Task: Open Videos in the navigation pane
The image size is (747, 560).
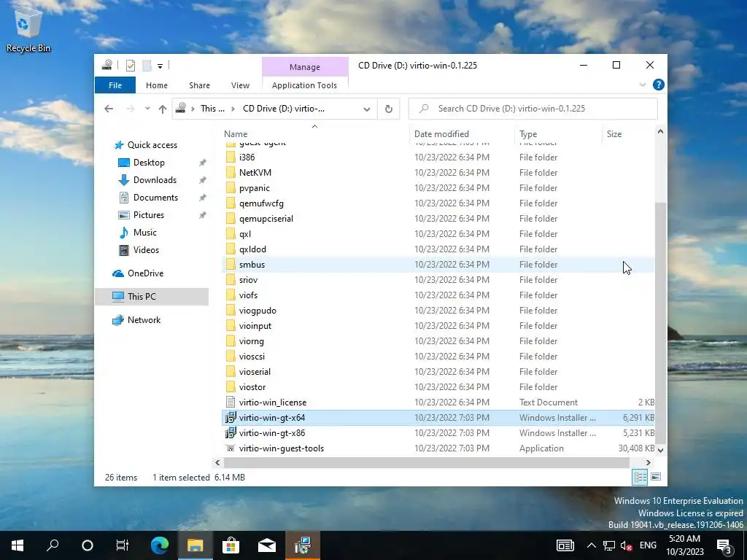Action: 146,250
